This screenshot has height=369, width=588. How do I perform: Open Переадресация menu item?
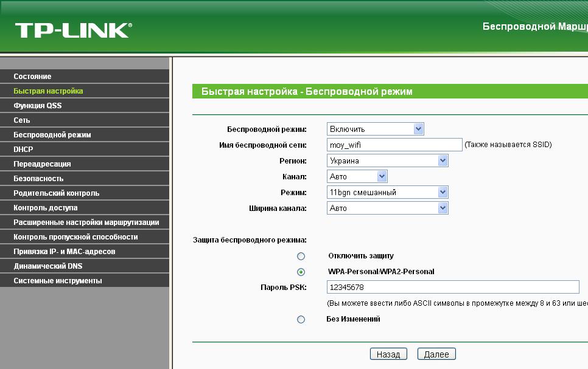click(85, 164)
